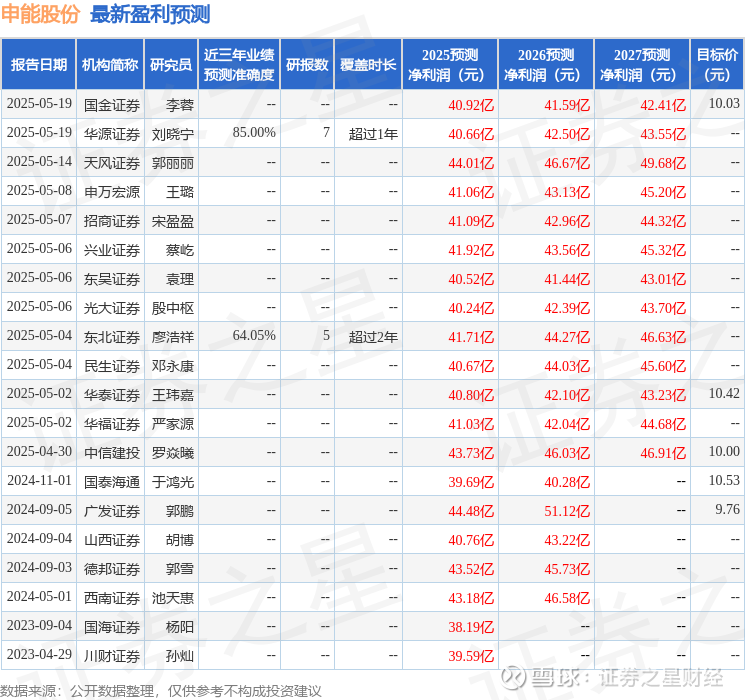
Task: Click the date 2025-04-30
Action: tap(39, 451)
